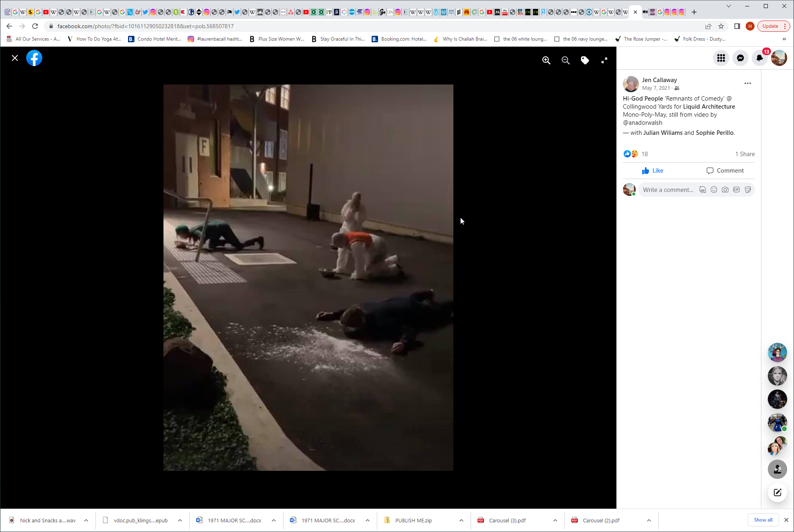Open Folk Dress - Dusty bookmark

pos(700,39)
